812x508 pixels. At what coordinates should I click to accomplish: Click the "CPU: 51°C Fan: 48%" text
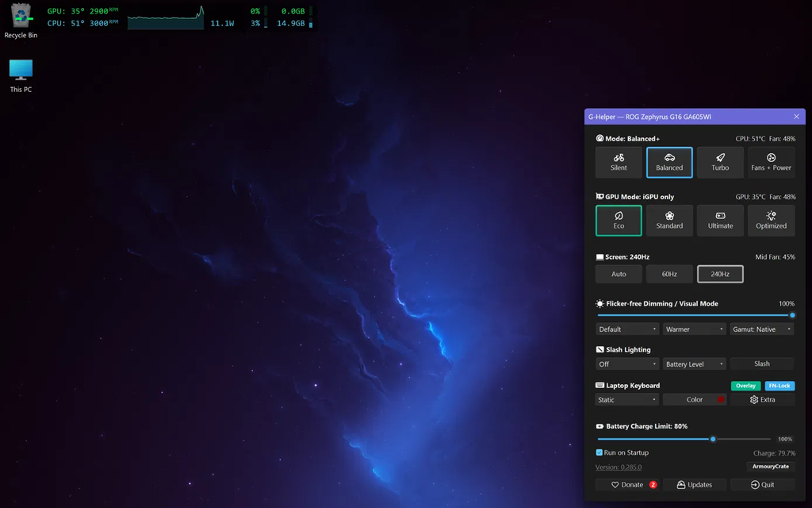[765, 139]
